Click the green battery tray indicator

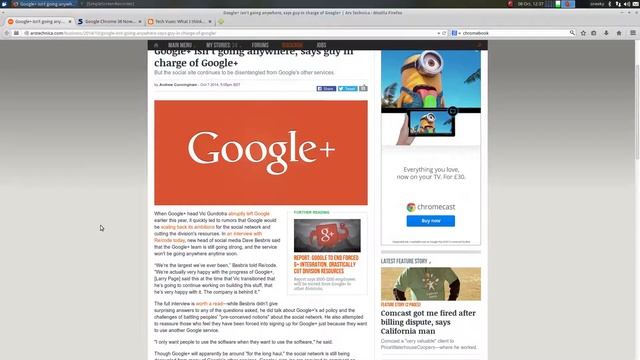pos(558,4)
